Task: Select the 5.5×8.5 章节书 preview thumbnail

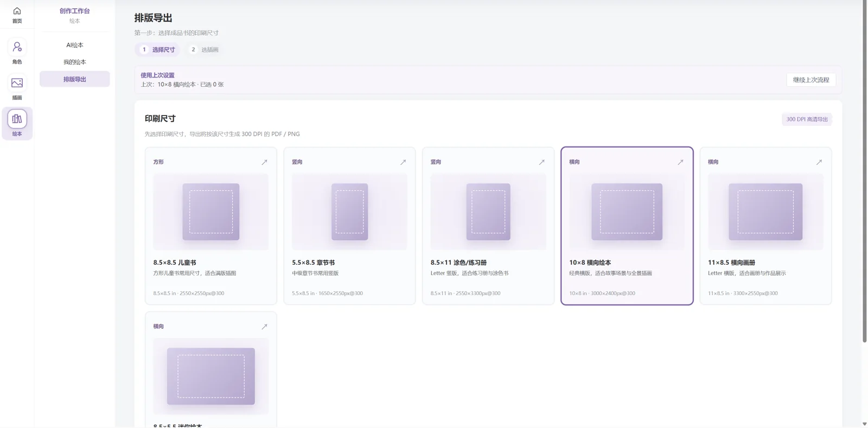Action: click(349, 212)
